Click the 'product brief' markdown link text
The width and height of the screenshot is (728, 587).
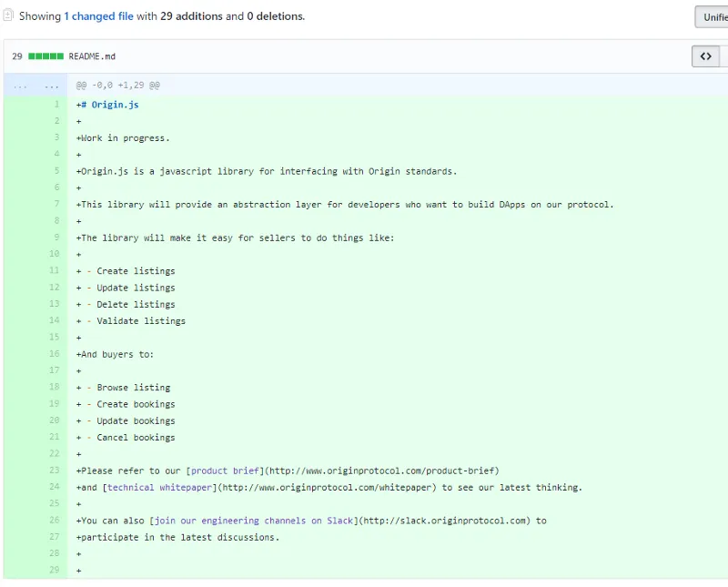coord(225,471)
